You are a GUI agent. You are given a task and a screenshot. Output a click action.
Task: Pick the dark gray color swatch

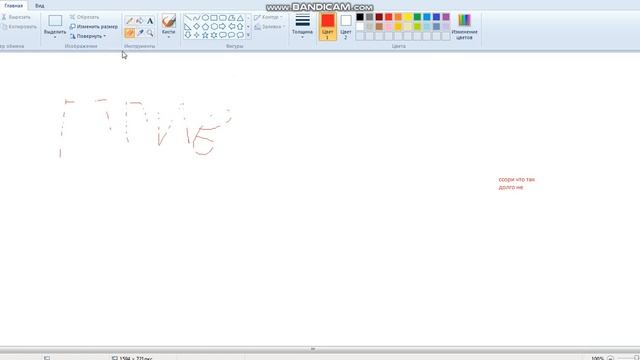(369, 17)
